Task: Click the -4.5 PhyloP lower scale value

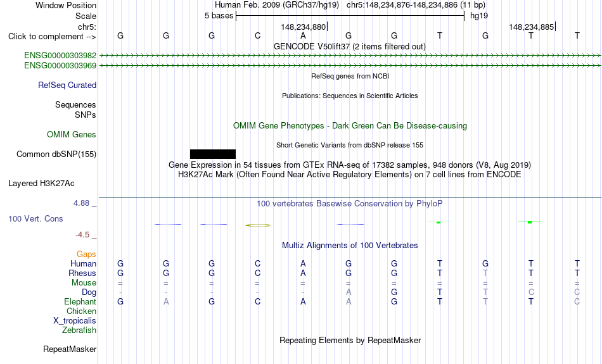Action: (x=86, y=235)
